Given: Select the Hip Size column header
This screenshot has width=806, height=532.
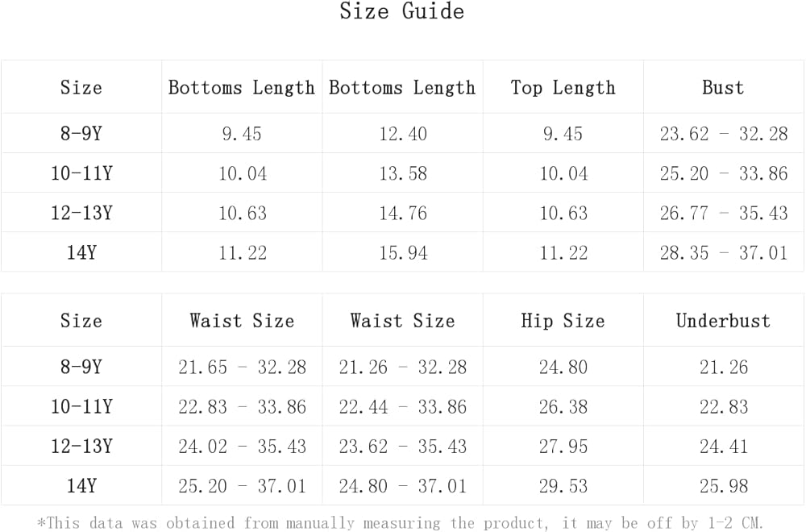Looking at the screenshot, I should point(563,321).
